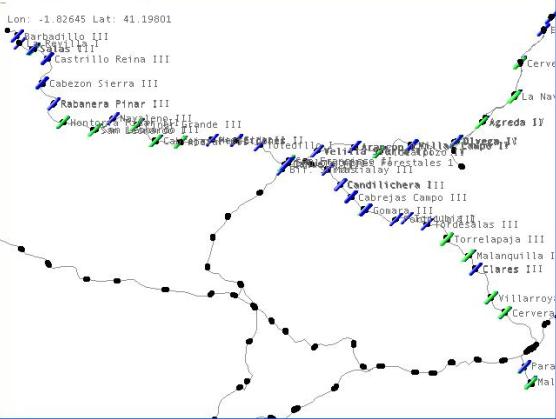Click the Candilichera III station label
The height and width of the screenshot is (419, 556).
click(395, 185)
